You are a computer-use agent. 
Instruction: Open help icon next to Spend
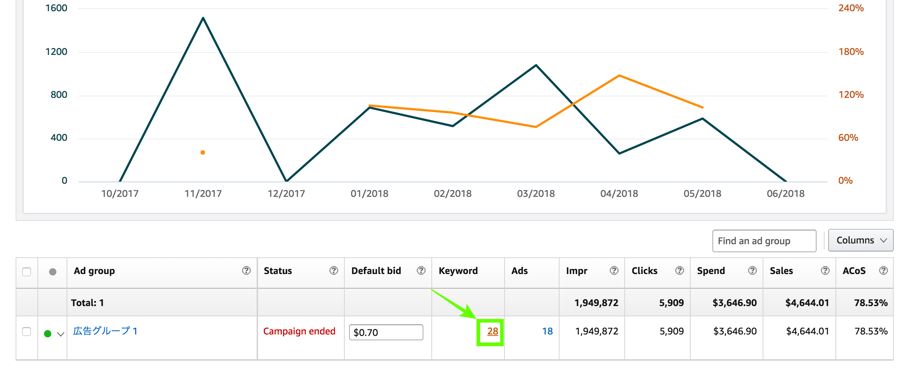[752, 271]
